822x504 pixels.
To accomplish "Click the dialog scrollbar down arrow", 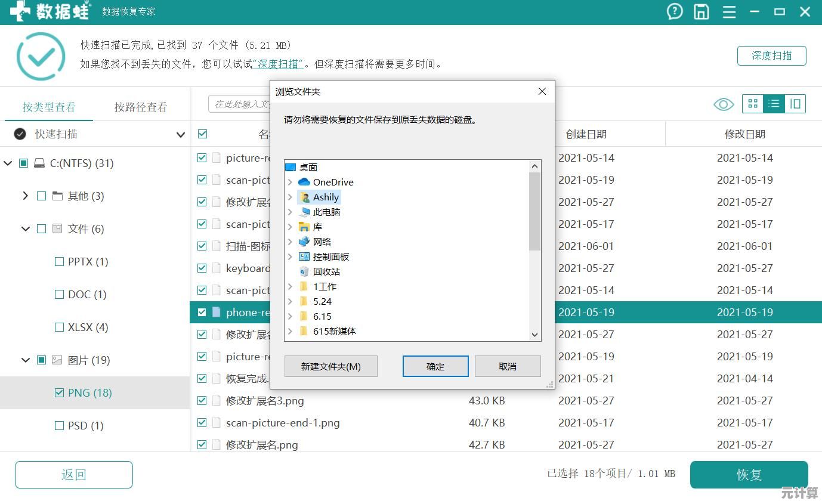I will (x=534, y=335).
